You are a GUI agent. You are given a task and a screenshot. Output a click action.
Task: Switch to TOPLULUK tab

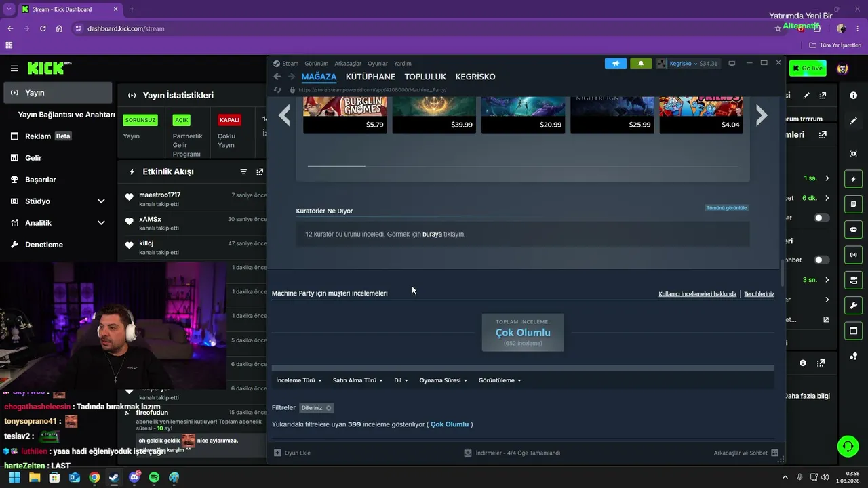[425, 77]
